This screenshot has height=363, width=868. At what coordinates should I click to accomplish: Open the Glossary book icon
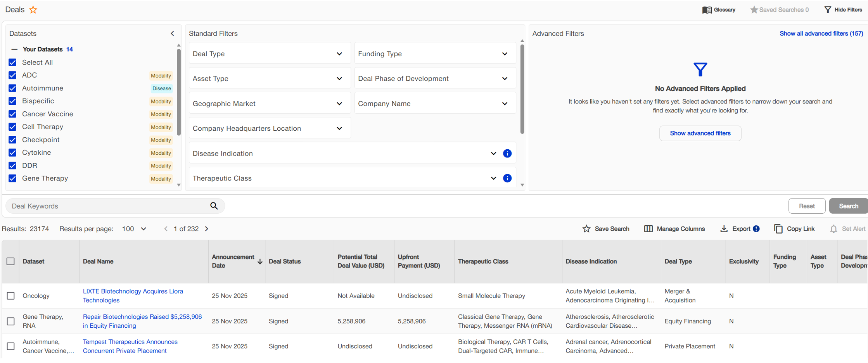coord(707,10)
